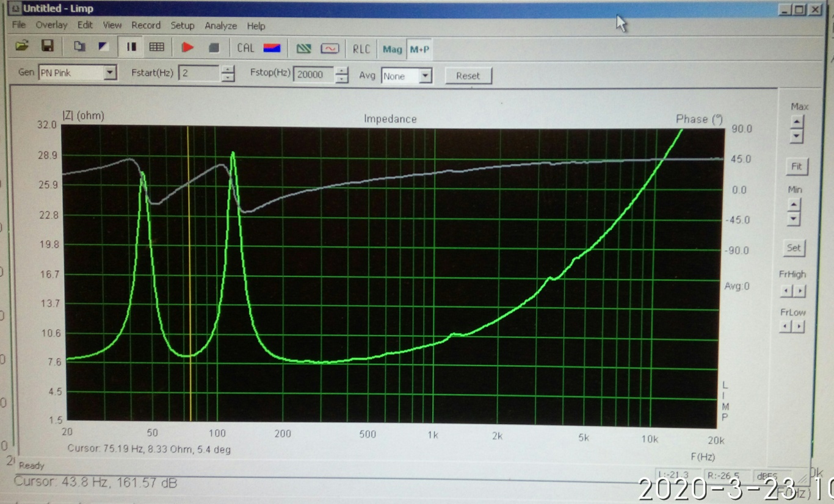The image size is (834, 504).
Task: Click the Untitled - Limp title bar
Action: click(x=391, y=9)
